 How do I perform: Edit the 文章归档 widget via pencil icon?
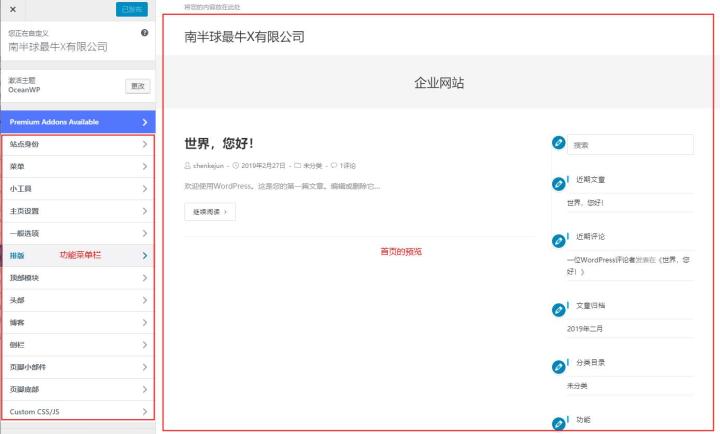point(558,310)
